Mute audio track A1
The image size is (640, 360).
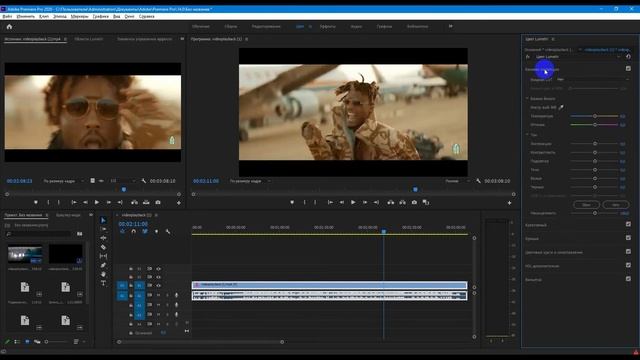[158, 295]
